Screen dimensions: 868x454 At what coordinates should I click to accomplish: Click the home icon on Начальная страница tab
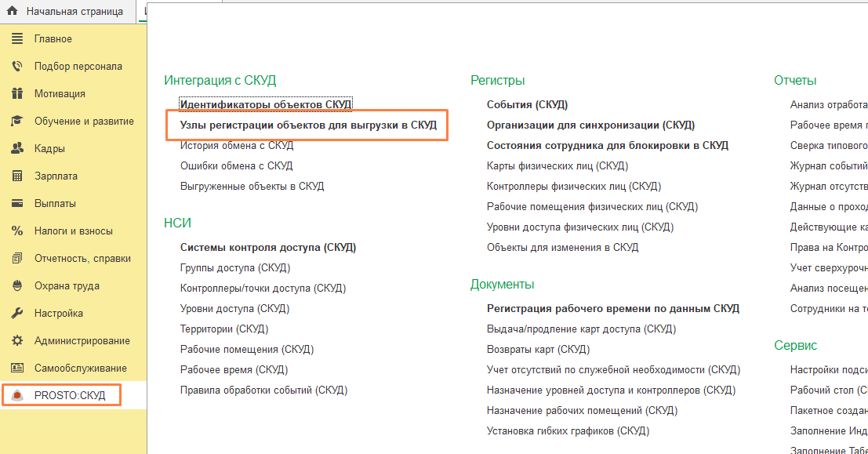click(12, 12)
